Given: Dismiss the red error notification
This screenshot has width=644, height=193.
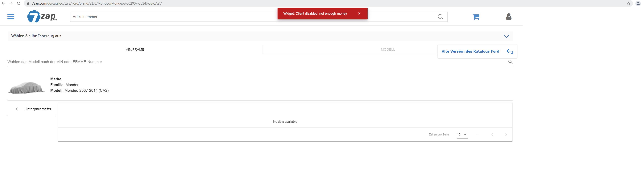Looking at the screenshot, I should pos(359,14).
